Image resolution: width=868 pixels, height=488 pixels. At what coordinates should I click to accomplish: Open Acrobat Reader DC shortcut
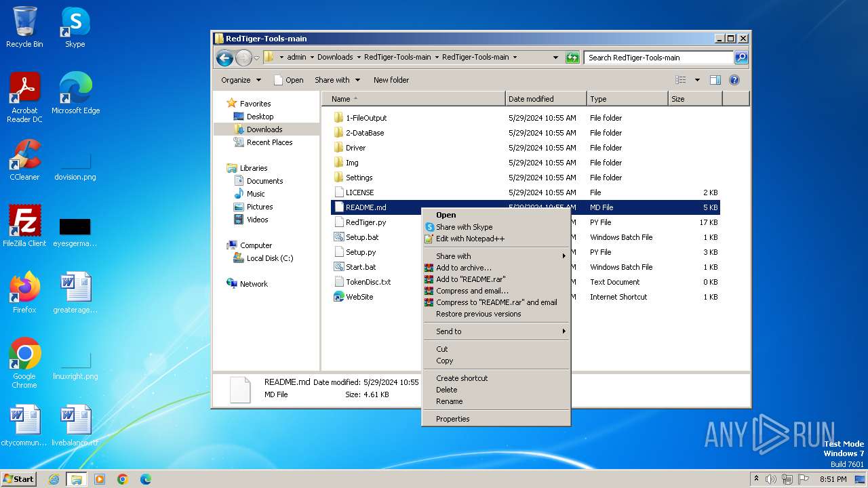[24, 98]
